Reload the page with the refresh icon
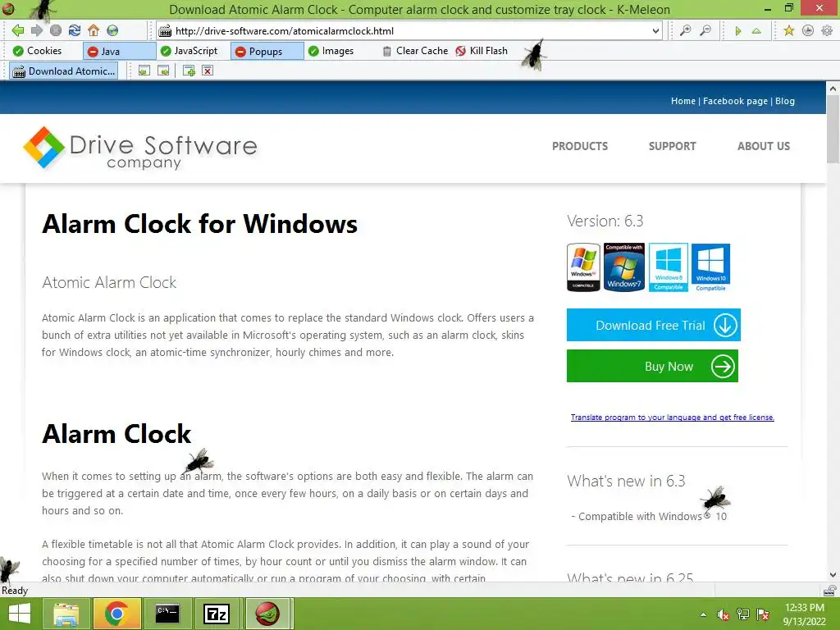The image size is (840, 630). [75, 30]
